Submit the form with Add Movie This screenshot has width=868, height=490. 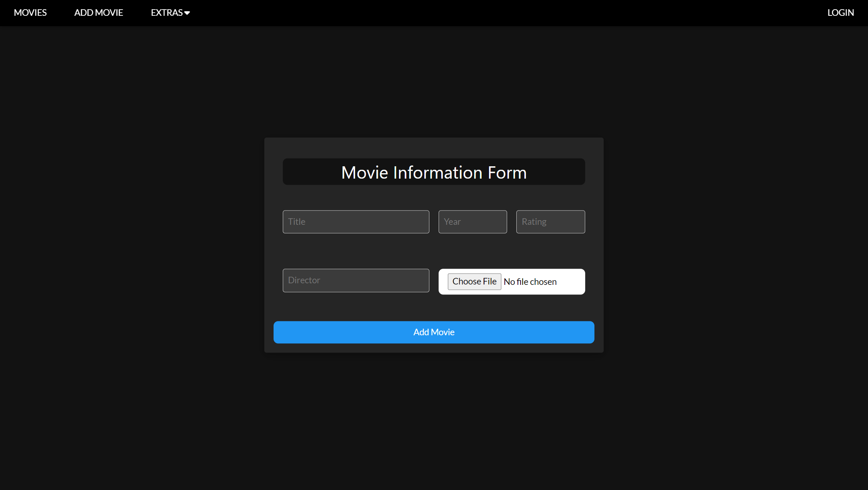point(434,332)
